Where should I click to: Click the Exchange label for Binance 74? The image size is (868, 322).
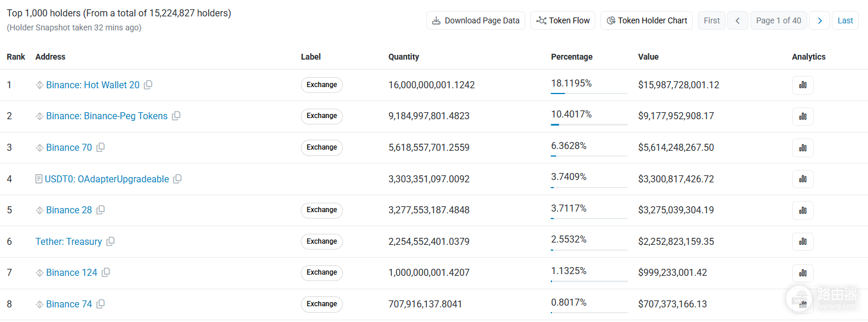click(322, 304)
